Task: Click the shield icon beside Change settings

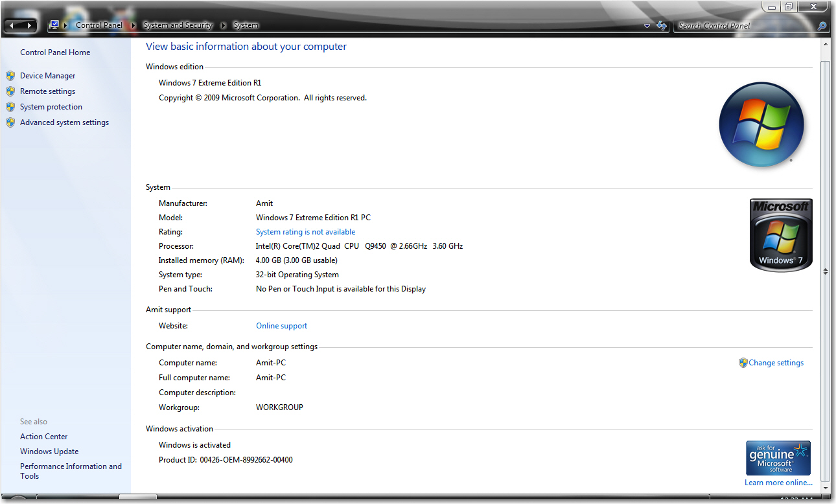Action: click(743, 363)
